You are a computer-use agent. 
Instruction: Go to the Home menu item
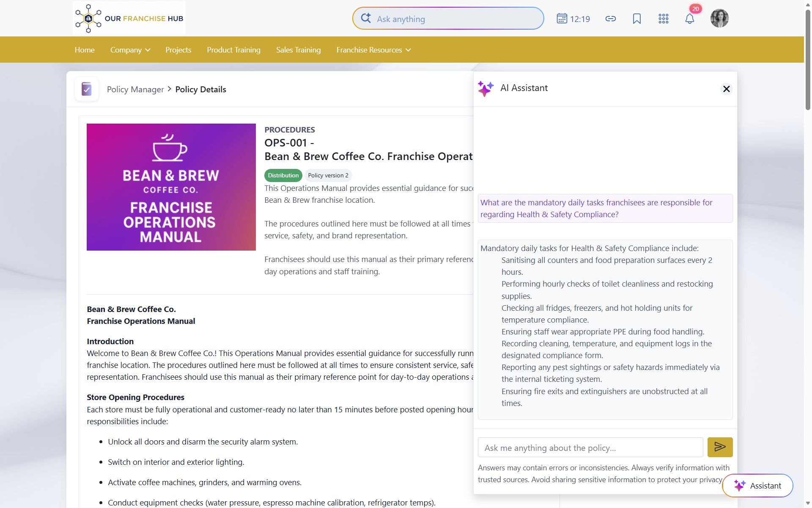tap(85, 50)
